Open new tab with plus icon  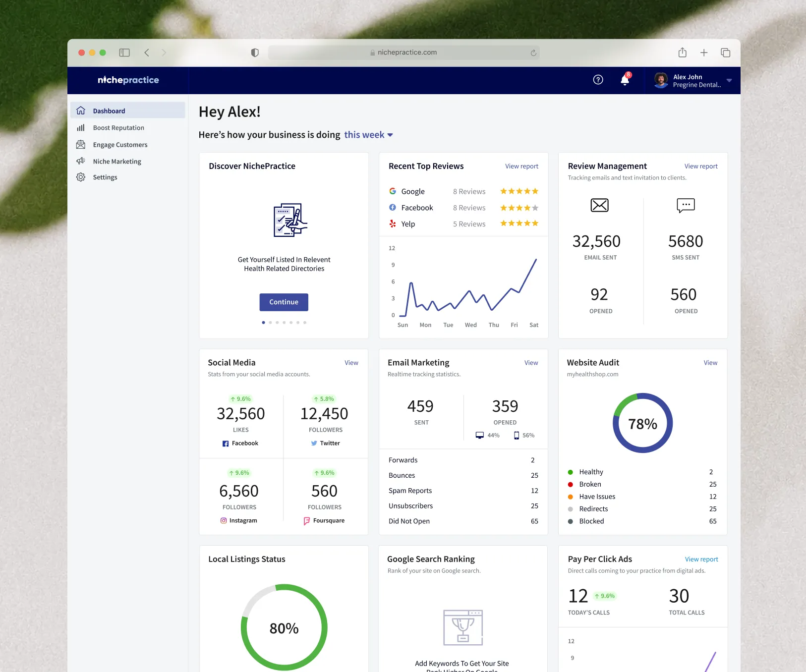coord(704,53)
